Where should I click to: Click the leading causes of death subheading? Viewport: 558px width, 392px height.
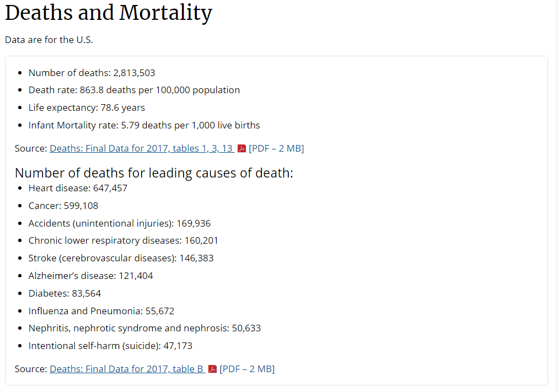(154, 173)
